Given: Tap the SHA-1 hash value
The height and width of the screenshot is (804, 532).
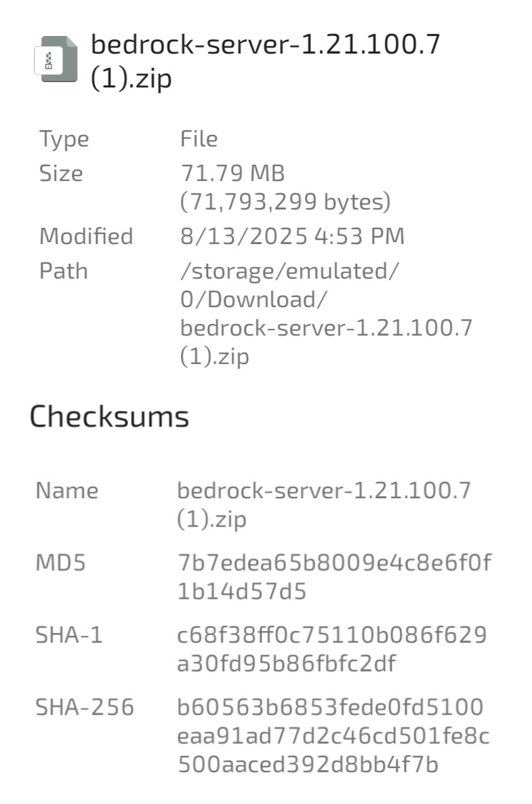Looking at the screenshot, I should click(x=331, y=649).
